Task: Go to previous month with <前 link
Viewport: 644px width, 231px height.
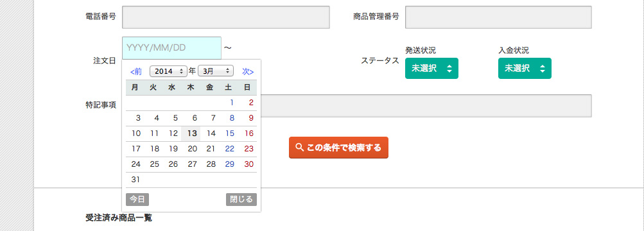Action: 136,71
